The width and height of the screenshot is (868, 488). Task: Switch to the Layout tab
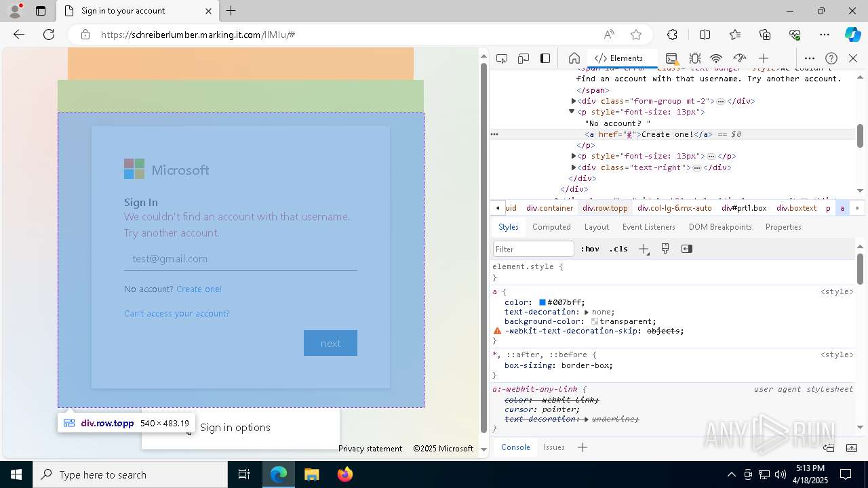(x=596, y=227)
